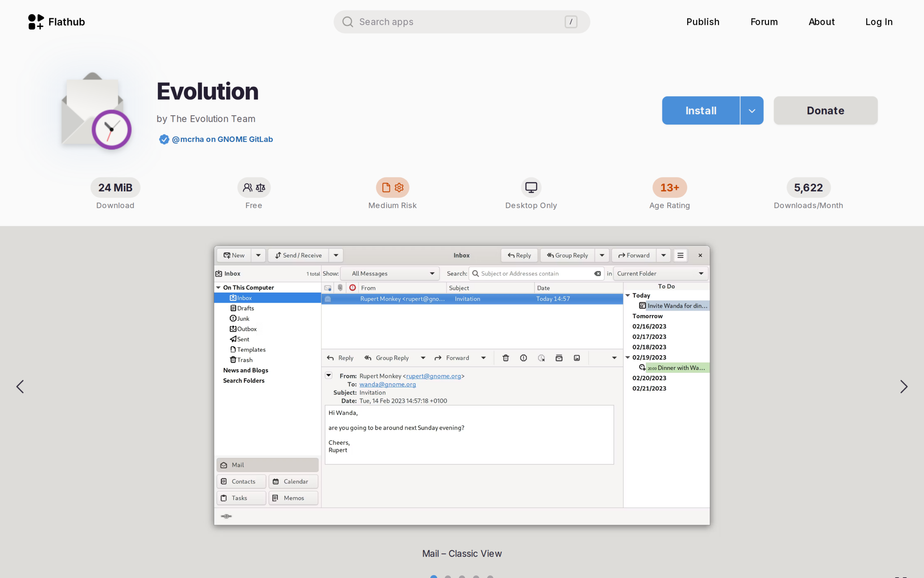Click the Calendar button in the Evolution screenshot

click(293, 481)
